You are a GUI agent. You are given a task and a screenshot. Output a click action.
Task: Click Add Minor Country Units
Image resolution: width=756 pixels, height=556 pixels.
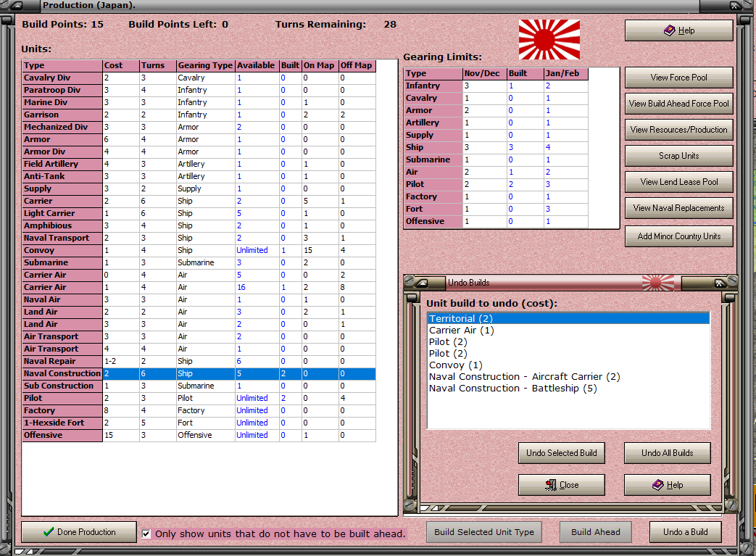[x=679, y=236]
